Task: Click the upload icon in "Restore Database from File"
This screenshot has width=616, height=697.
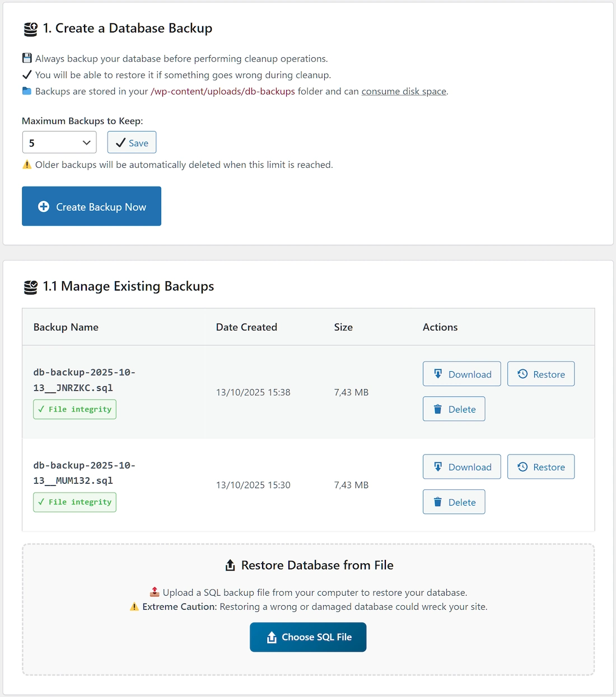Action: point(230,565)
